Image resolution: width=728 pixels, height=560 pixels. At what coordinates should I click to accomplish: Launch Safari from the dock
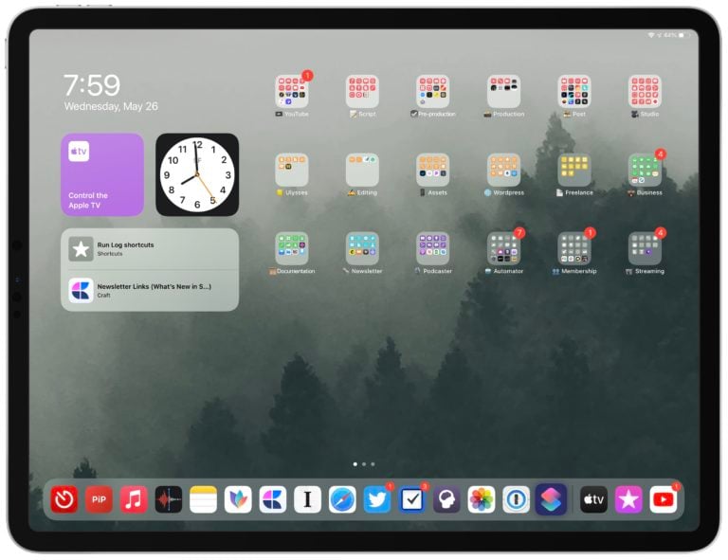point(342,499)
